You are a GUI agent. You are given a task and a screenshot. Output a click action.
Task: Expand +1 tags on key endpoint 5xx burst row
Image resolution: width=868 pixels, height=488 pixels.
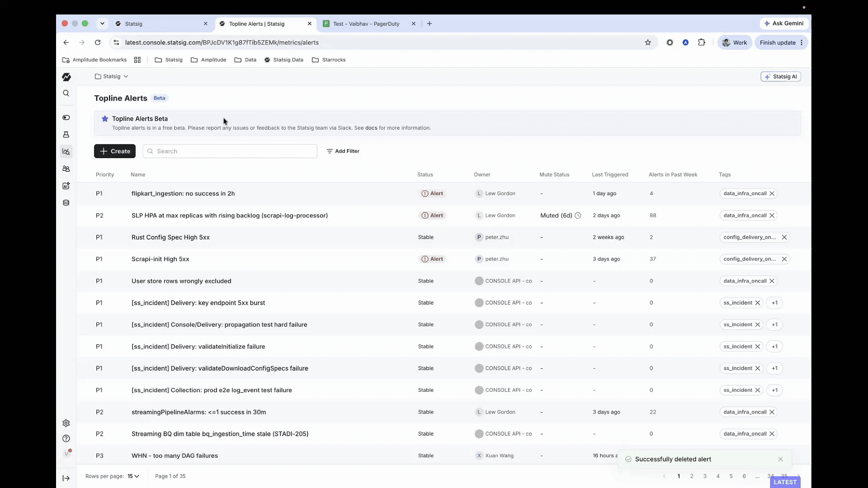click(775, 303)
